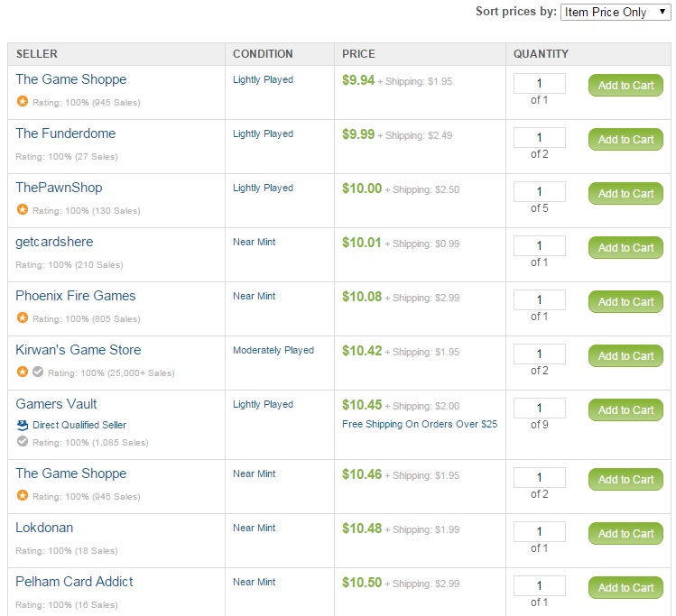
Task: Focus quantity box for Kirwan's Game Store
Action: 539,354
